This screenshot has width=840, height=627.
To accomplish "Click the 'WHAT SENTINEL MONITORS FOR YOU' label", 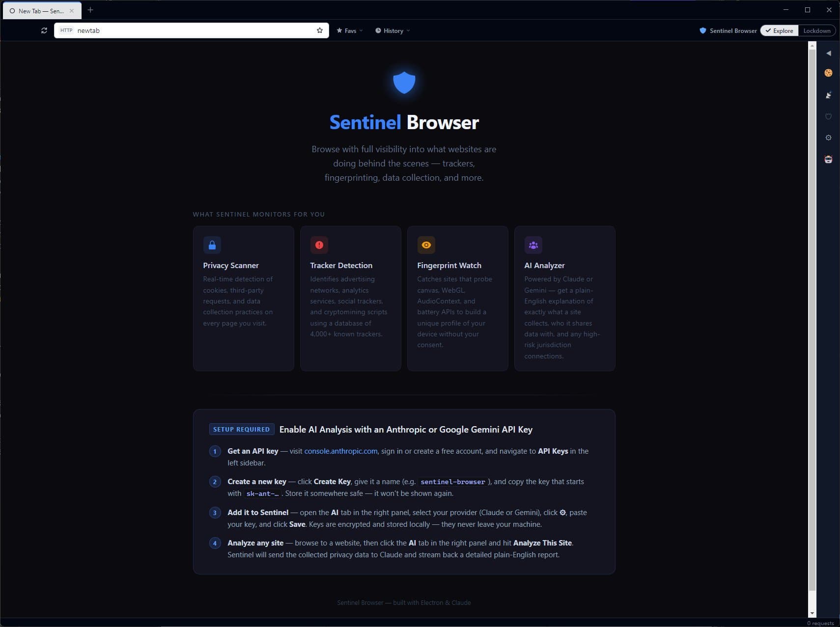I will [259, 215].
